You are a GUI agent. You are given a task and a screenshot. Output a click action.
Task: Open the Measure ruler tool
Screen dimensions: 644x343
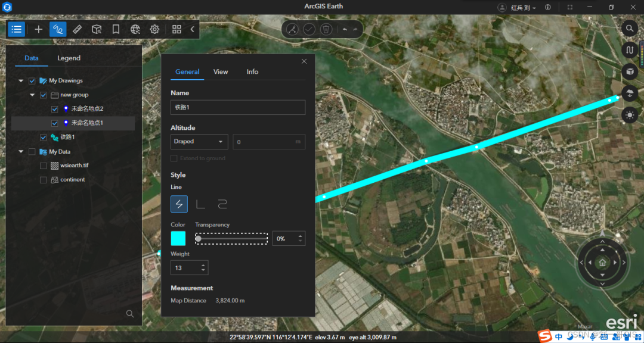pos(77,29)
